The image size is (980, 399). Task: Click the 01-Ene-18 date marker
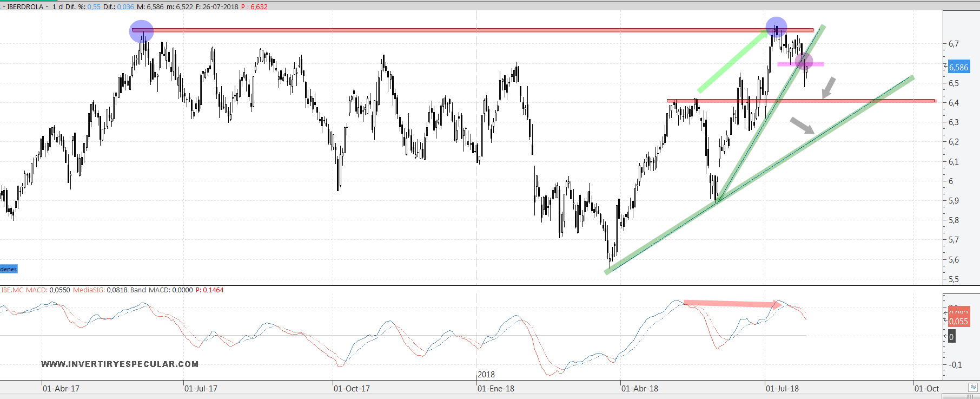point(495,389)
